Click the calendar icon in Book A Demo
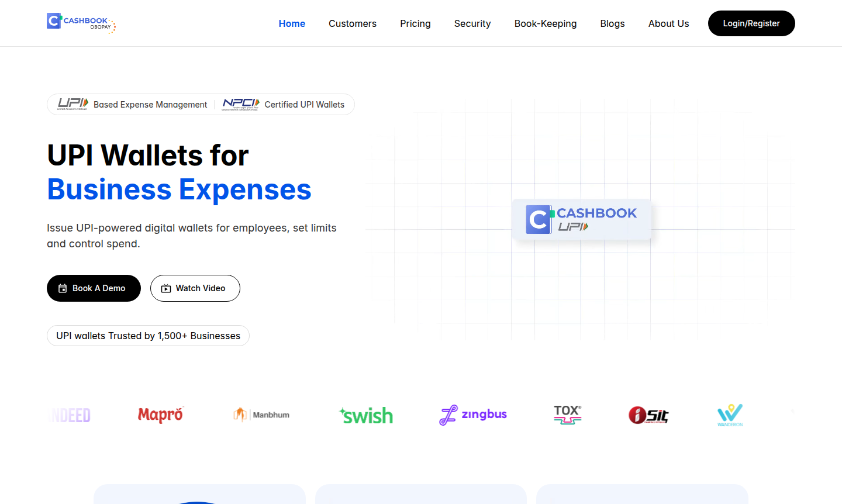The width and height of the screenshot is (842, 504). click(x=63, y=288)
